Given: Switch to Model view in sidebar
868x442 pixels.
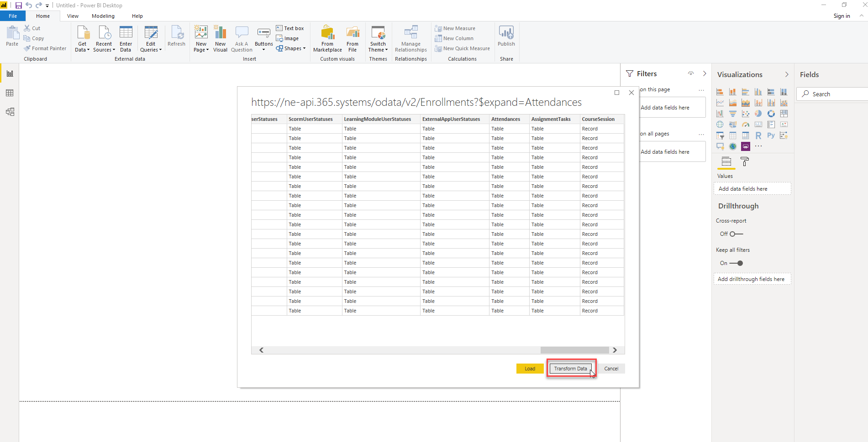Looking at the screenshot, I should [10, 112].
